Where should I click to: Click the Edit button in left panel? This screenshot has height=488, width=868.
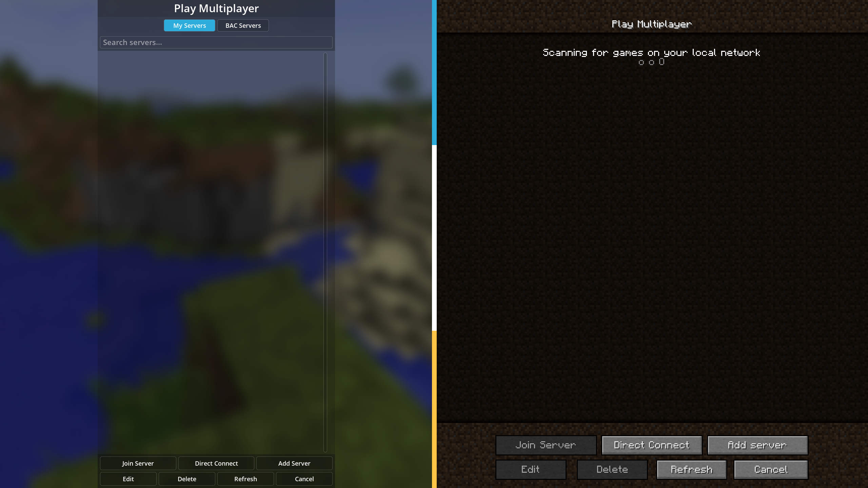coord(128,479)
